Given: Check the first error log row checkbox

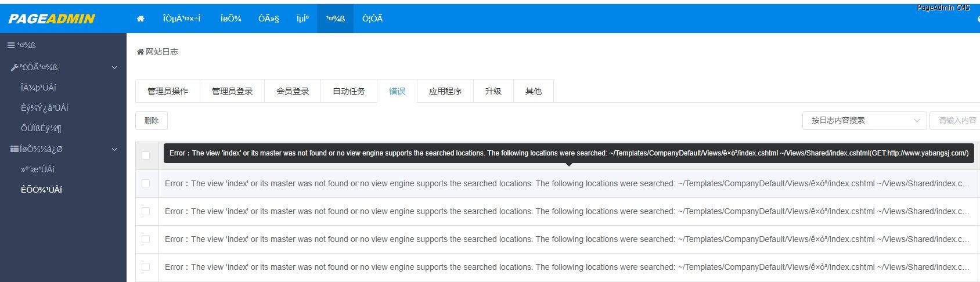Looking at the screenshot, I should (x=146, y=183).
